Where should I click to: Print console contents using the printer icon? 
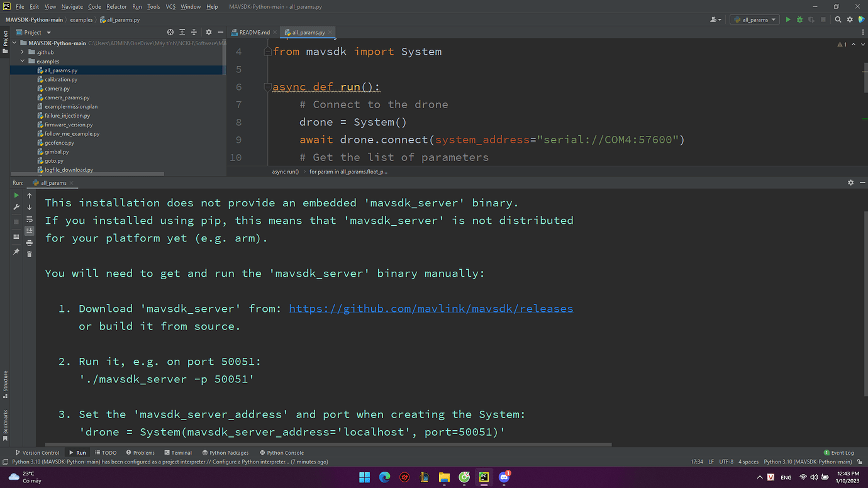[29, 243]
